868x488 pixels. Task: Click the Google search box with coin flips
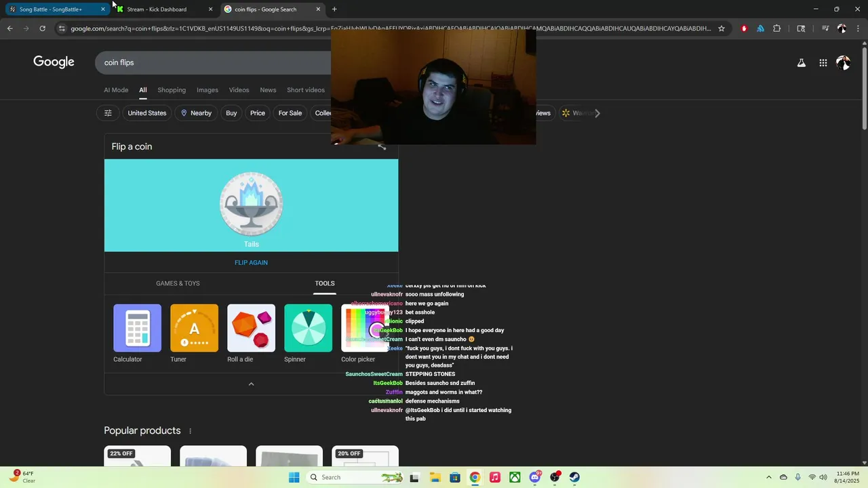click(x=213, y=62)
